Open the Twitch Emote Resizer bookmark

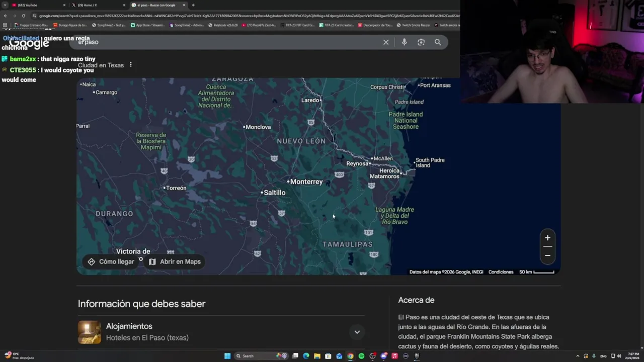413,25
